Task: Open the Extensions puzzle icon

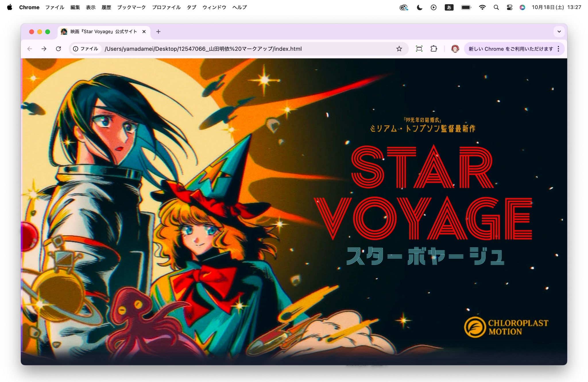Action: [434, 49]
